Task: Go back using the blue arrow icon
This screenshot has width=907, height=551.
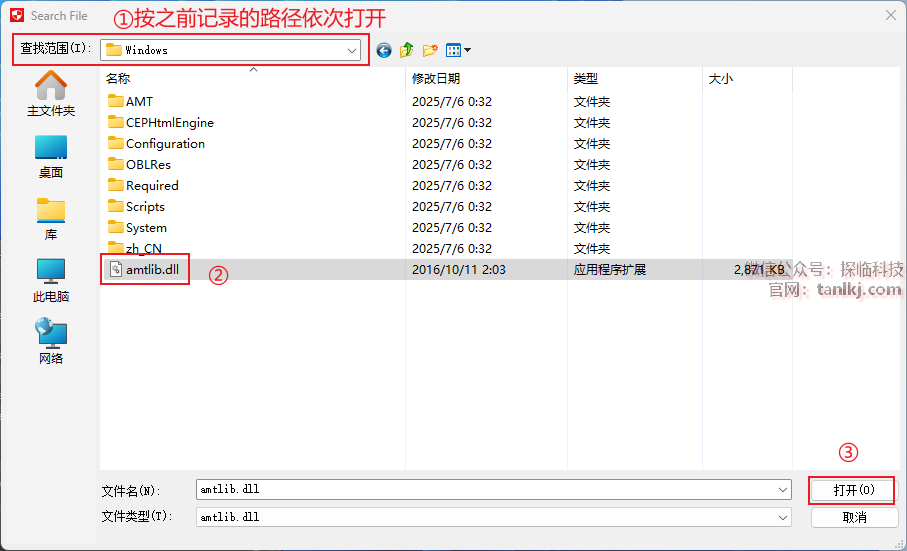Action: coord(384,51)
